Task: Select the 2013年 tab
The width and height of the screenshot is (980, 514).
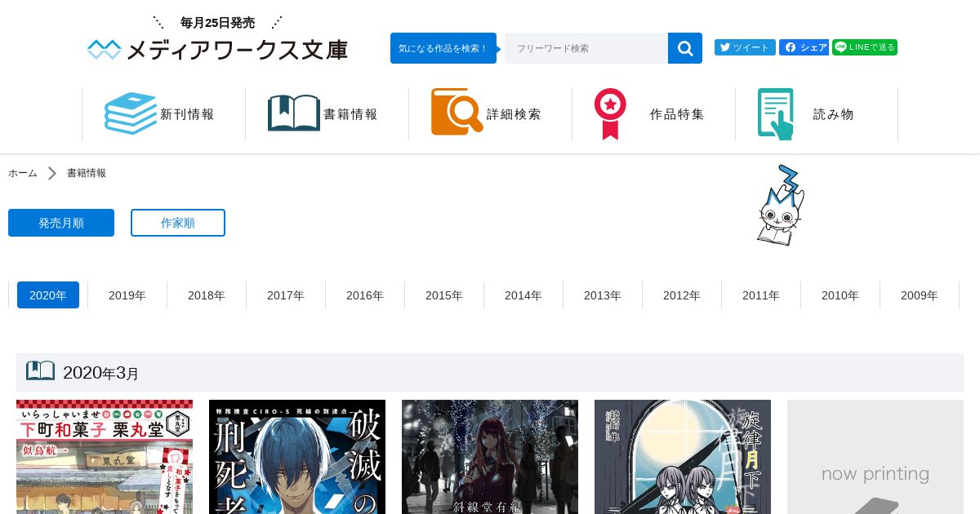Action: pyautogui.click(x=603, y=295)
